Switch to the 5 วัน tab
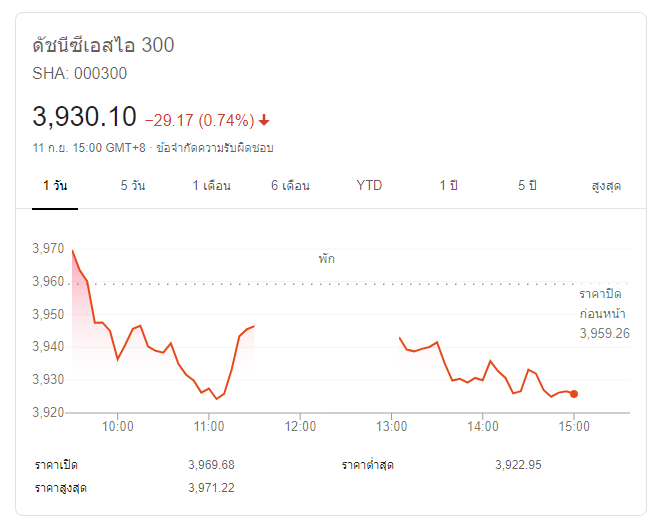662x531 pixels. (x=132, y=186)
